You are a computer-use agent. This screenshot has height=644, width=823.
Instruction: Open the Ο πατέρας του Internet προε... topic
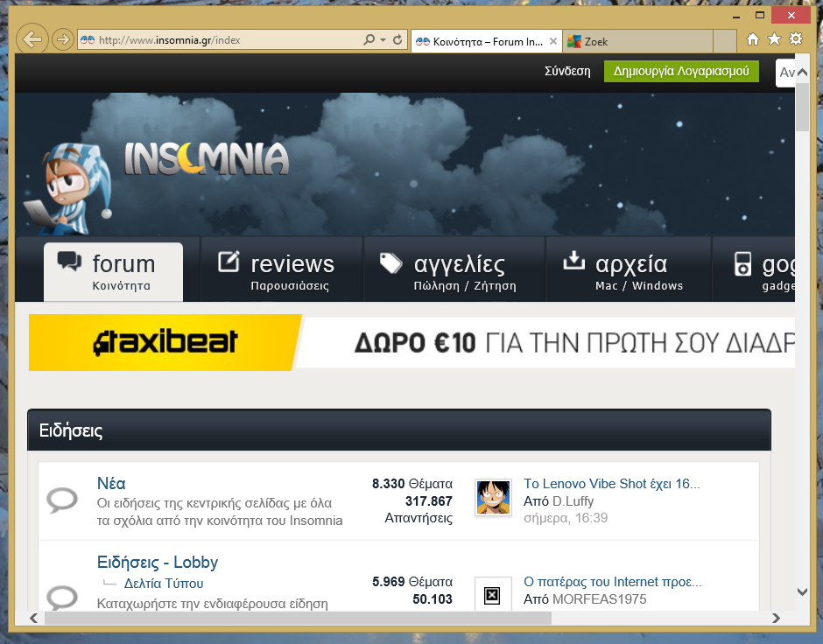click(613, 582)
